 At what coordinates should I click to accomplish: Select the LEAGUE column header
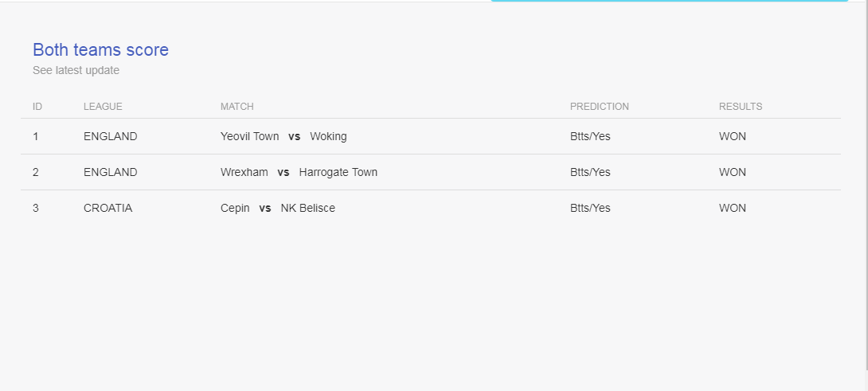point(103,107)
